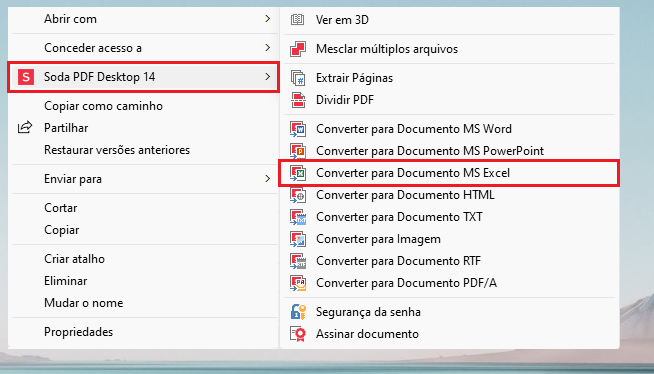The height and width of the screenshot is (374, 654).
Task: Click the Ver em 3D icon
Action: pyautogui.click(x=297, y=19)
